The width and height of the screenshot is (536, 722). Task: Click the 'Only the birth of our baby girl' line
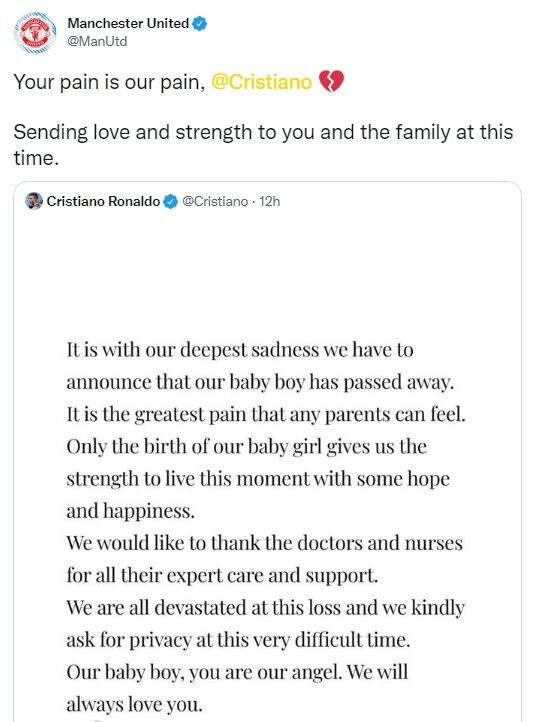click(246, 447)
